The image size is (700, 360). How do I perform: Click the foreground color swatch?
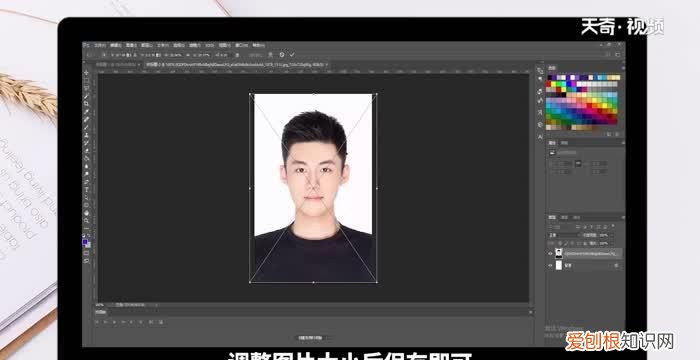(x=85, y=242)
